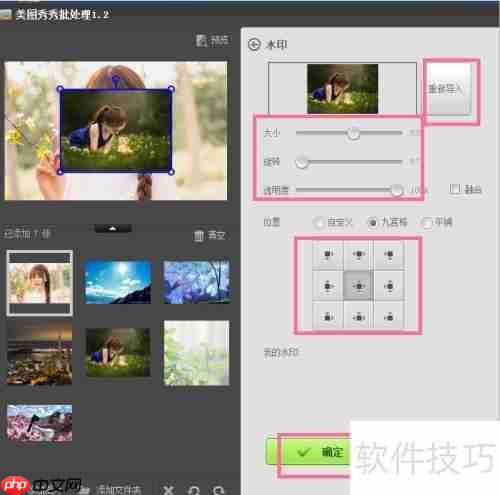Select the 自定义 custom position radio
Image resolution: width=500 pixels, height=495 pixels.
319,222
